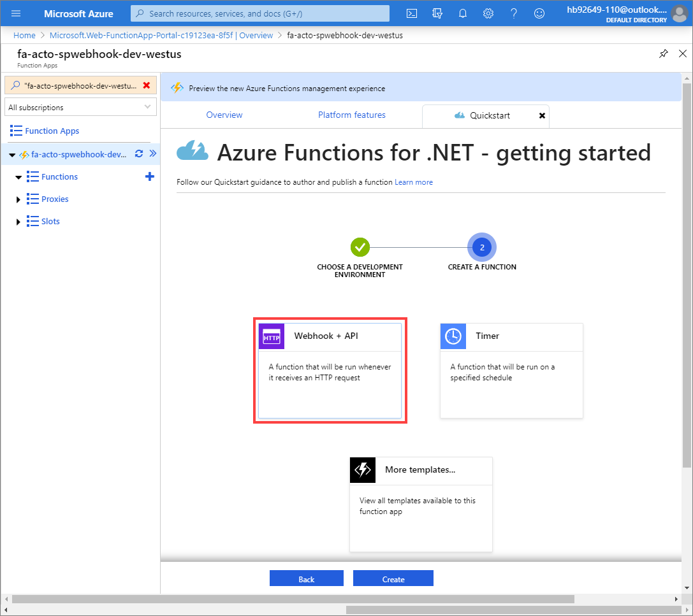693x616 pixels.
Task: Go to Home breadcrumb
Action: (24, 35)
